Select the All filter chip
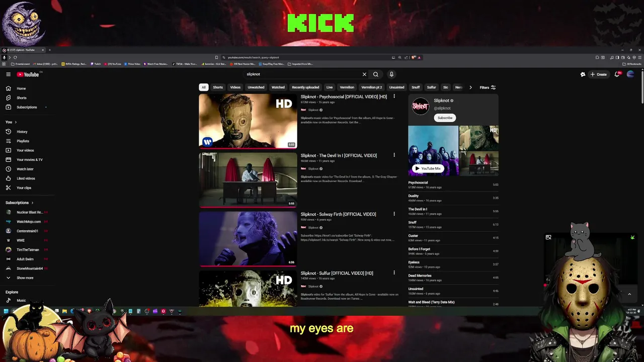This screenshot has width=644, height=362. pos(204,87)
